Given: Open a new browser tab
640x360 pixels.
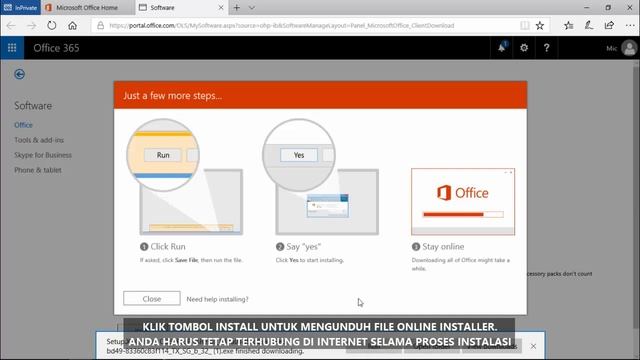Looking at the screenshot, I should pos(236,7).
